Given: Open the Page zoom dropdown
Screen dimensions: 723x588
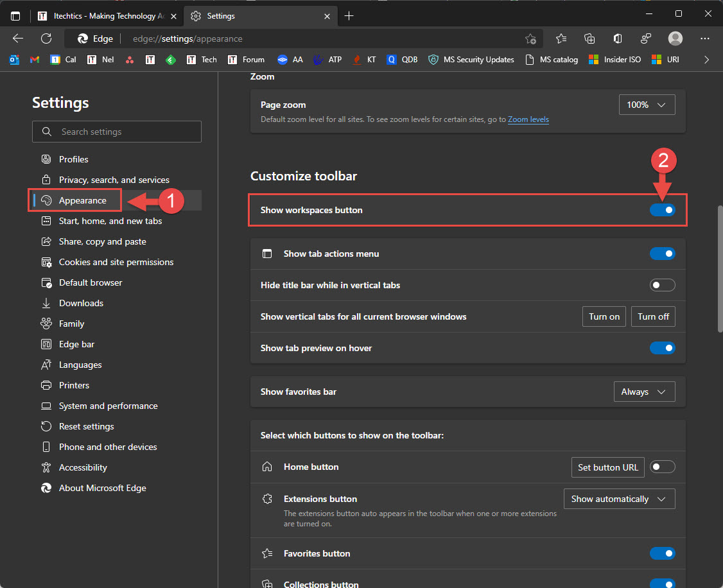Looking at the screenshot, I should pyautogui.click(x=647, y=105).
